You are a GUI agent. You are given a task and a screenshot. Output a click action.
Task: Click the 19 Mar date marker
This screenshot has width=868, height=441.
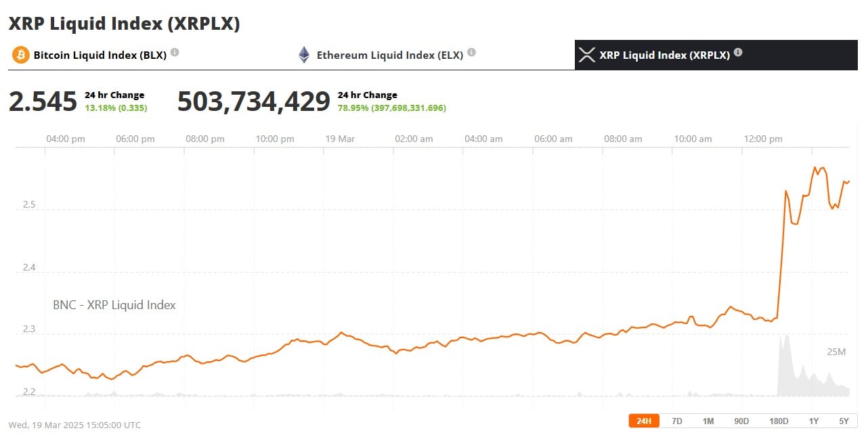tap(339, 139)
